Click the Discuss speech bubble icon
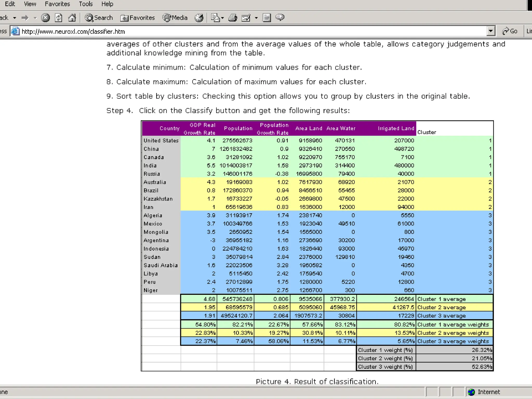 (x=280, y=17)
